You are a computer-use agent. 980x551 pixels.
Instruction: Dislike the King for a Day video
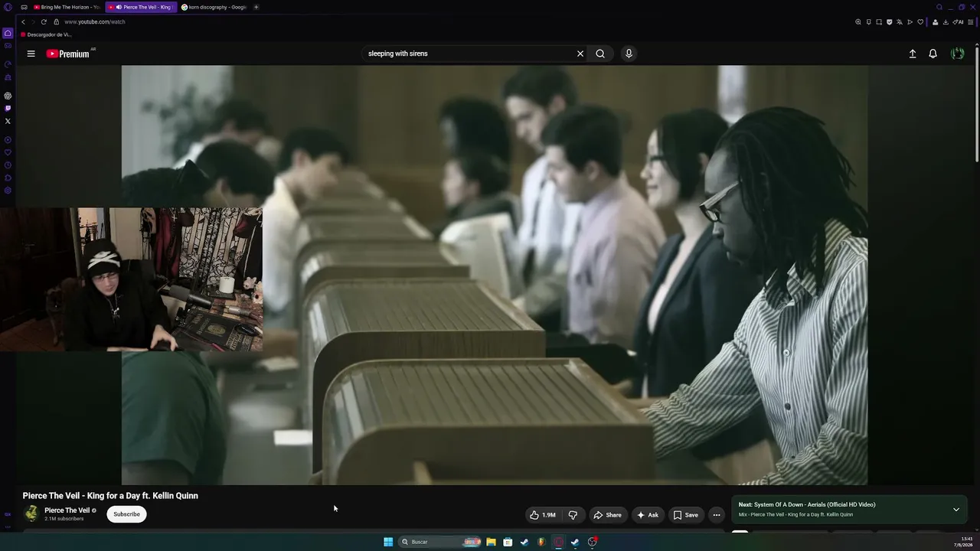click(573, 515)
